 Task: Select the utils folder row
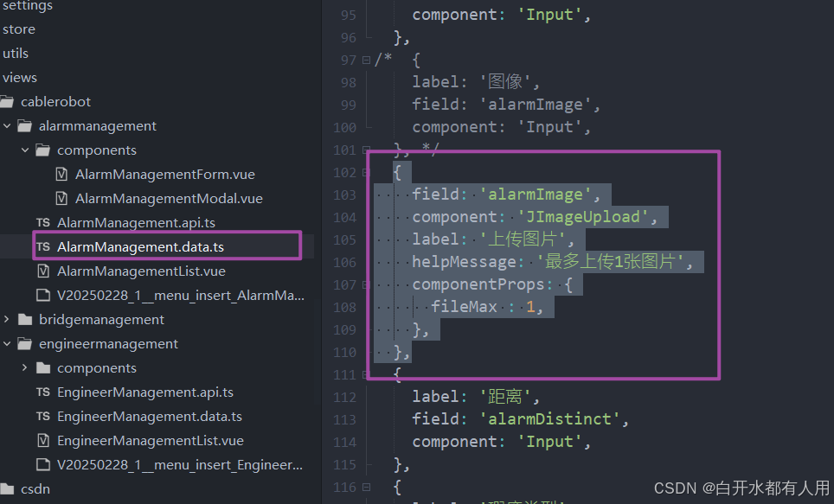16,53
